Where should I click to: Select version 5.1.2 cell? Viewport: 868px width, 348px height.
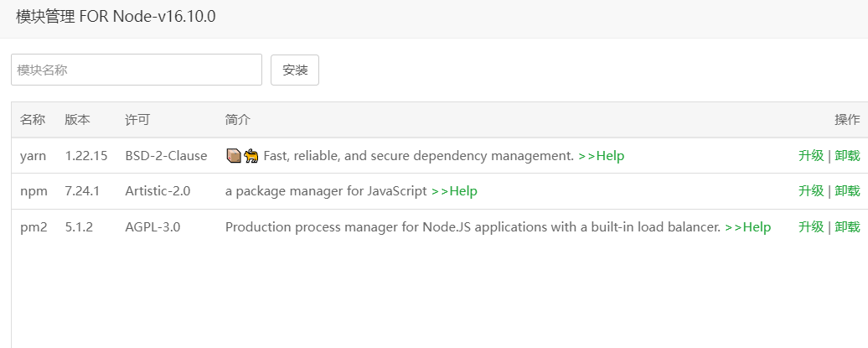[79, 227]
